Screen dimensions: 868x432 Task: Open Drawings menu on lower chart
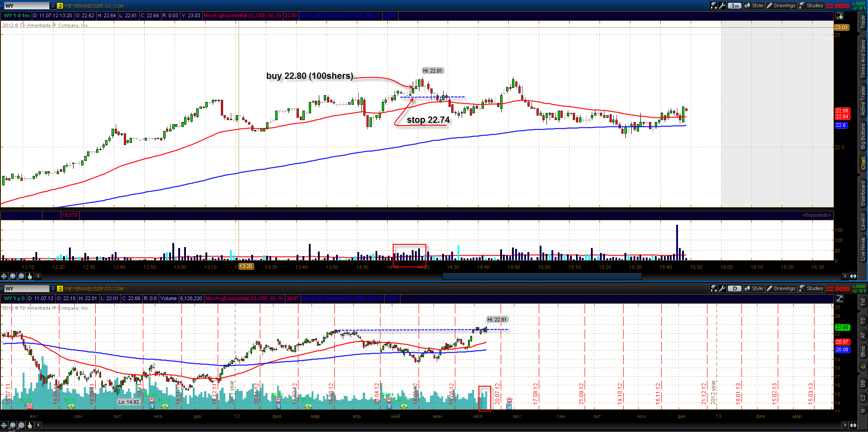[781, 288]
